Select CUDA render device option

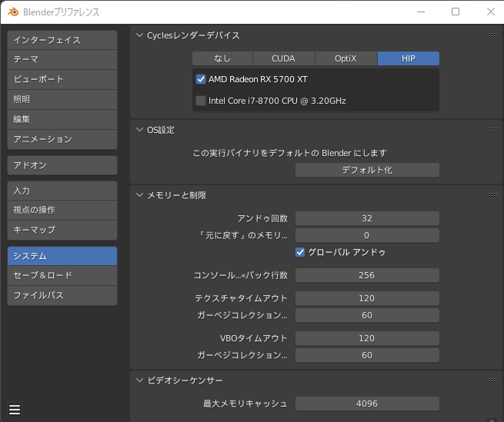pos(283,58)
